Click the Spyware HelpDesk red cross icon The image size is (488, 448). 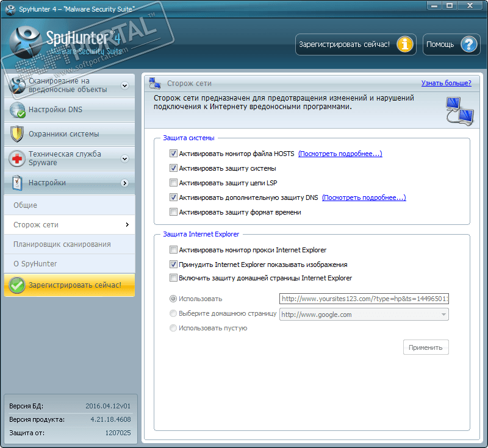click(17, 158)
